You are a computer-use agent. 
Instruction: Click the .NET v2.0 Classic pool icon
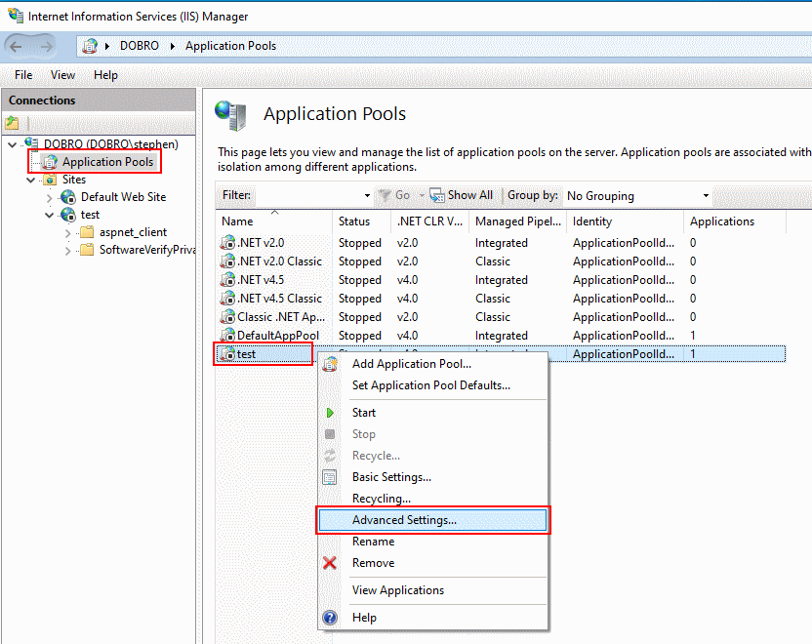click(227, 262)
